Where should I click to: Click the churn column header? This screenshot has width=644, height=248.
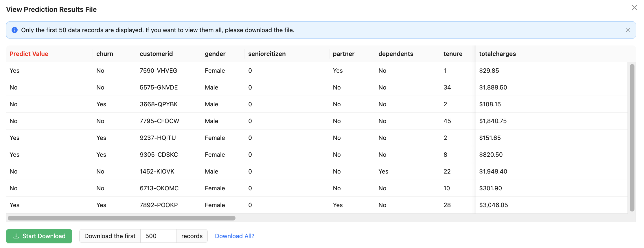[105, 54]
